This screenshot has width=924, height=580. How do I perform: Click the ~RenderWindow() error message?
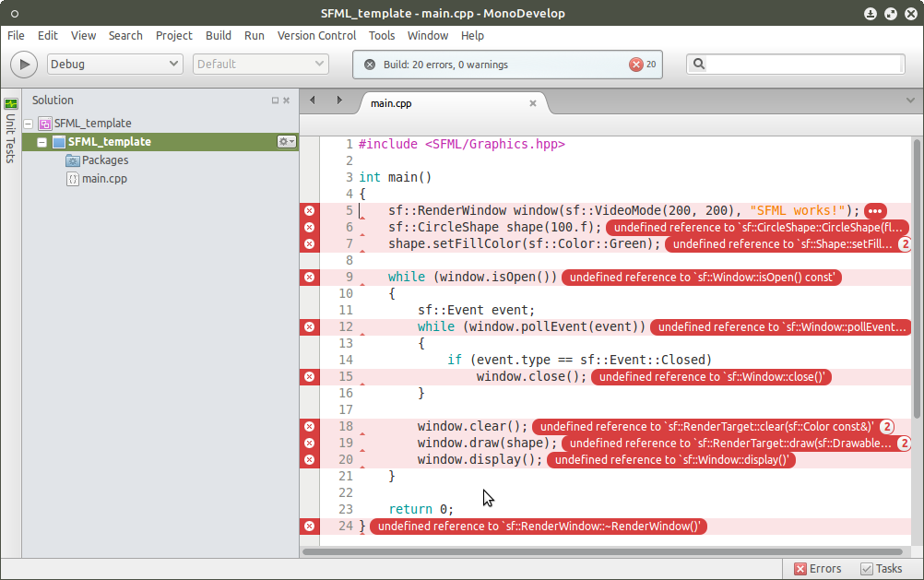coord(539,527)
